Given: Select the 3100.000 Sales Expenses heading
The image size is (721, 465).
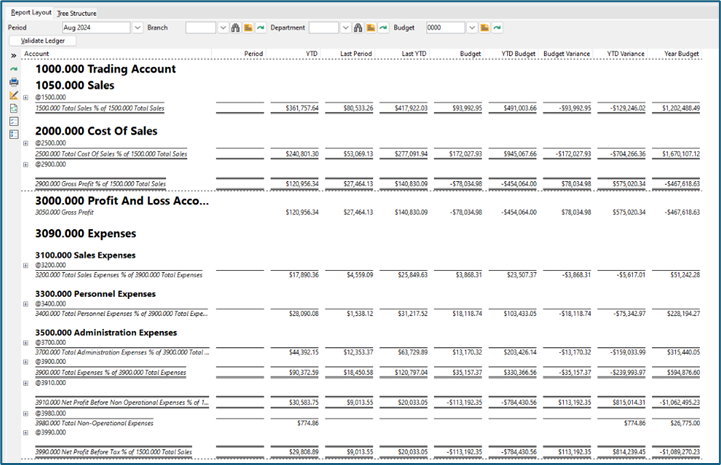Looking at the screenshot, I should 85,255.
